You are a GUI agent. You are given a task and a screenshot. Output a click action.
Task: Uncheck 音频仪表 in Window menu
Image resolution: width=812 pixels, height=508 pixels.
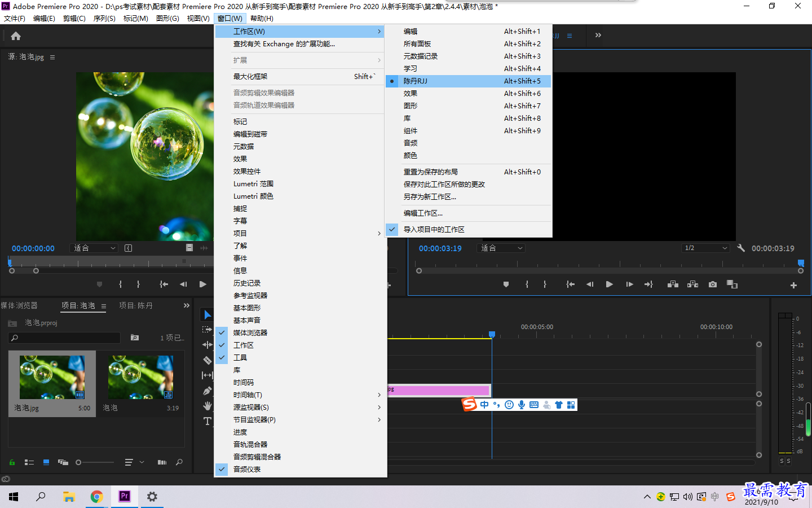(301, 469)
